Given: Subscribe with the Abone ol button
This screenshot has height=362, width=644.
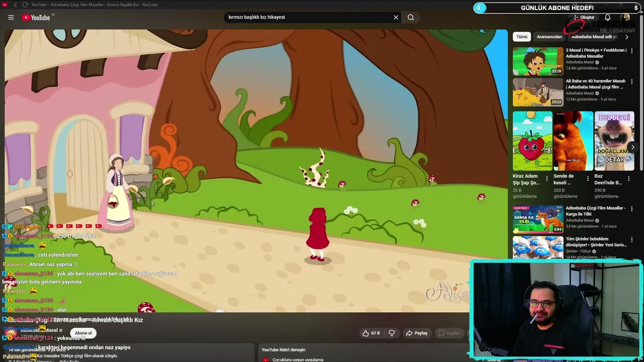Looking at the screenshot, I should [83, 333].
